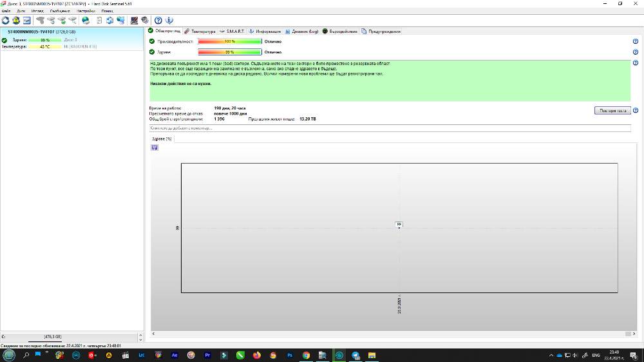Click the right arrow of graph horizontal scrollbar

point(634,334)
